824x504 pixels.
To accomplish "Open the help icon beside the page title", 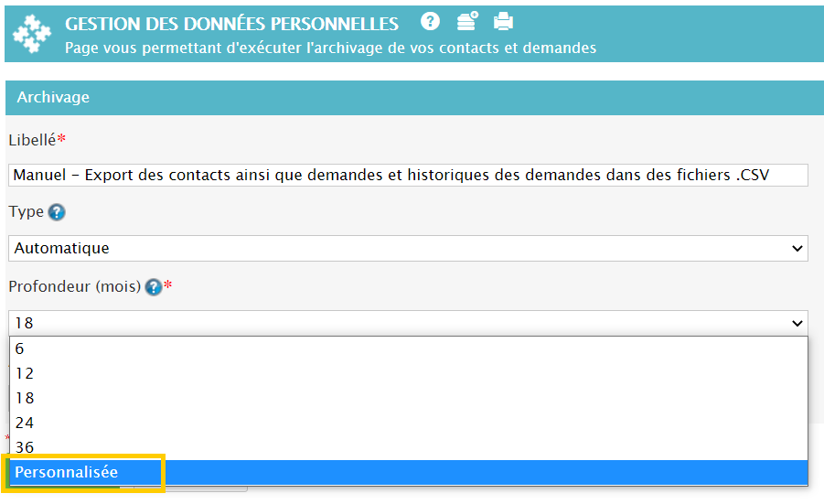I will 430,22.
